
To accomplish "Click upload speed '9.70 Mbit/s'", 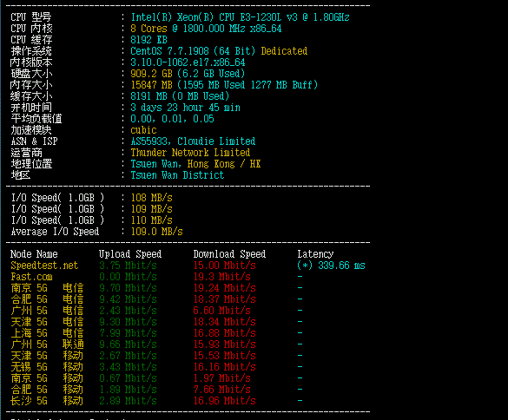I will [x=128, y=288].
